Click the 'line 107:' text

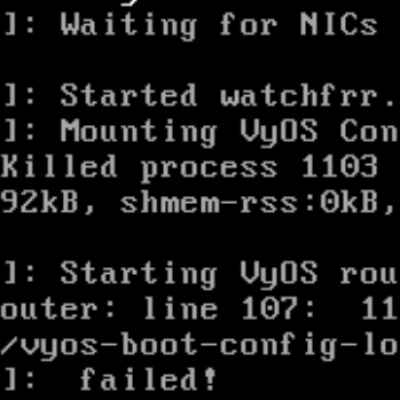coord(229,309)
